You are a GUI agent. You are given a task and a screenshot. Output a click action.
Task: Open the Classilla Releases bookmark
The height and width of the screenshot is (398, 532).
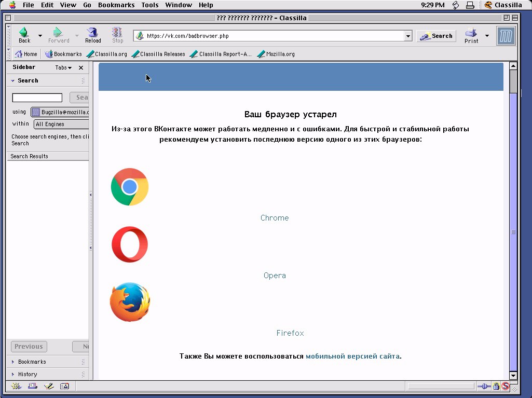[x=158, y=54]
